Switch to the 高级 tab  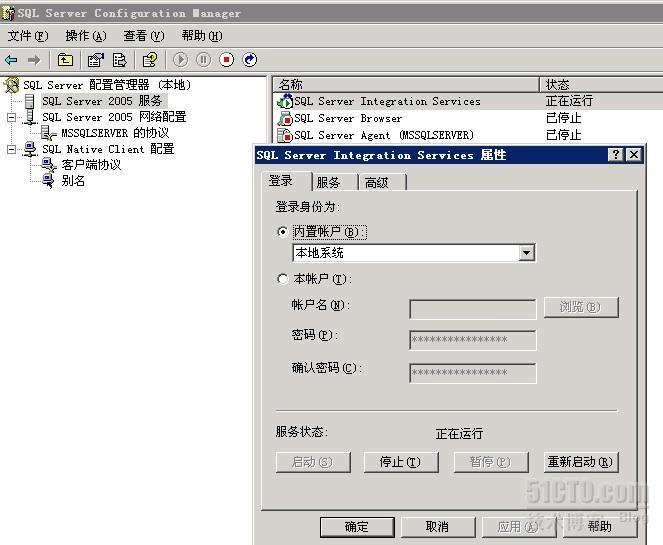coord(382,183)
